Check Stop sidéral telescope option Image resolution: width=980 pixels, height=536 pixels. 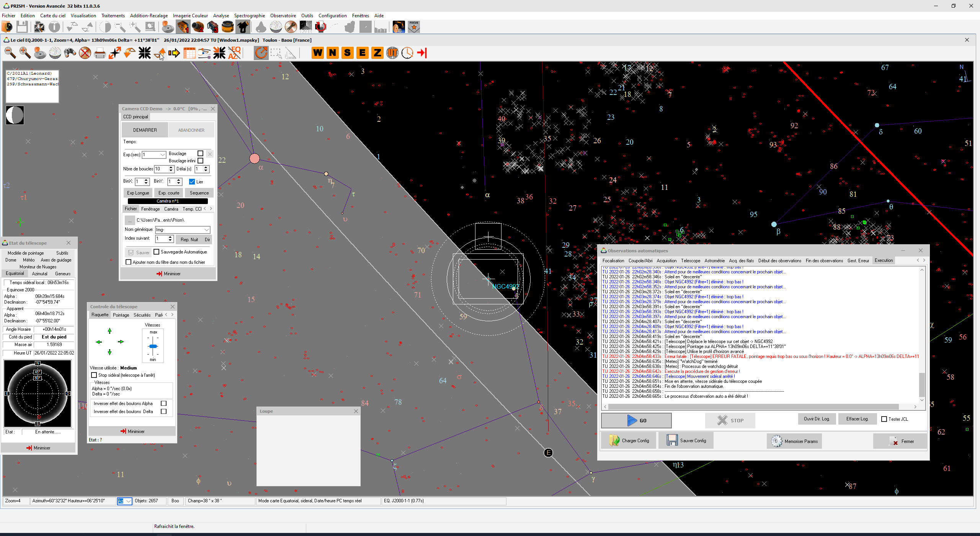point(94,375)
